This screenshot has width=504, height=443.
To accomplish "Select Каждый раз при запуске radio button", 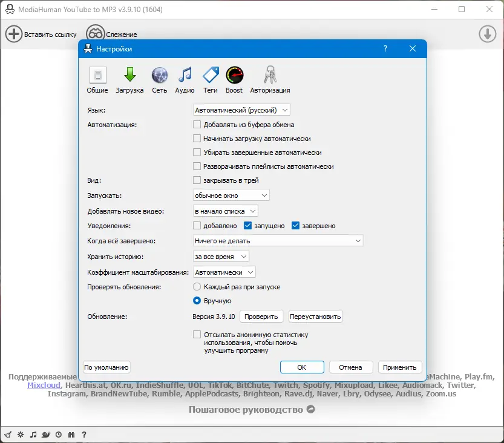I will pyautogui.click(x=197, y=286).
